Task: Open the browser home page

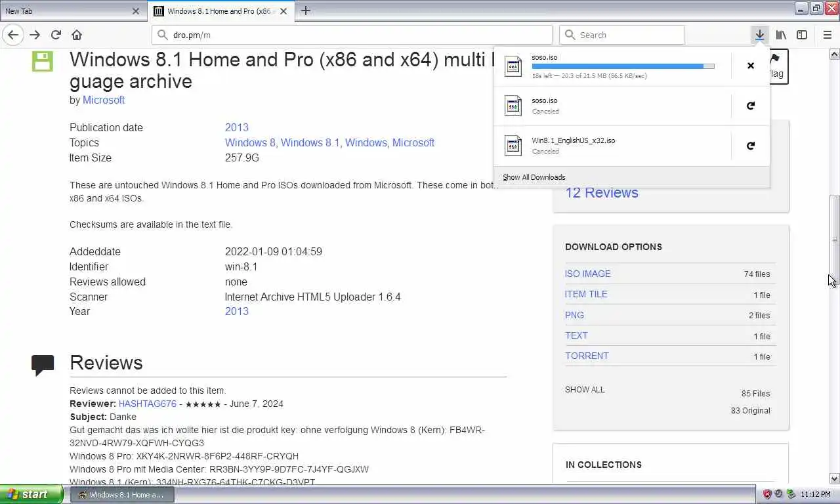Action: click(77, 35)
